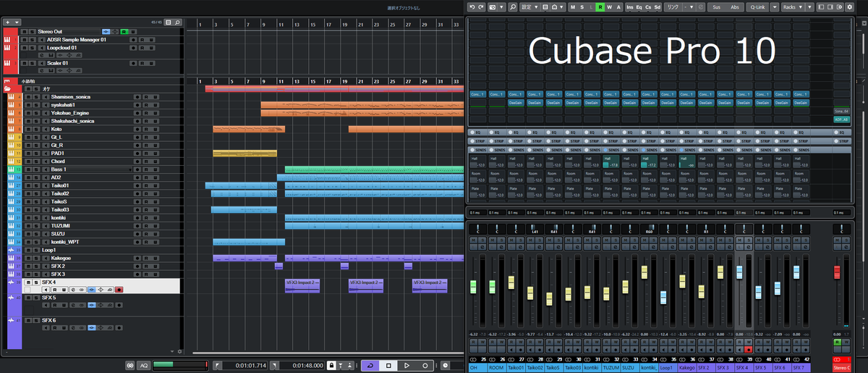Click the red record-enable button on SFX 4
The height and width of the screenshot is (373, 868).
click(x=119, y=290)
